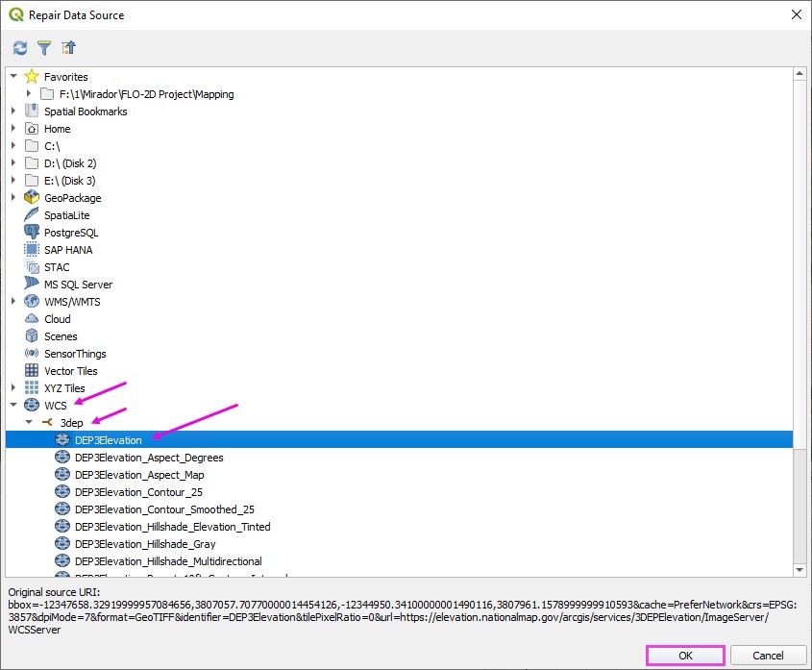Click the Collapse All toolbar icon

tap(68, 47)
